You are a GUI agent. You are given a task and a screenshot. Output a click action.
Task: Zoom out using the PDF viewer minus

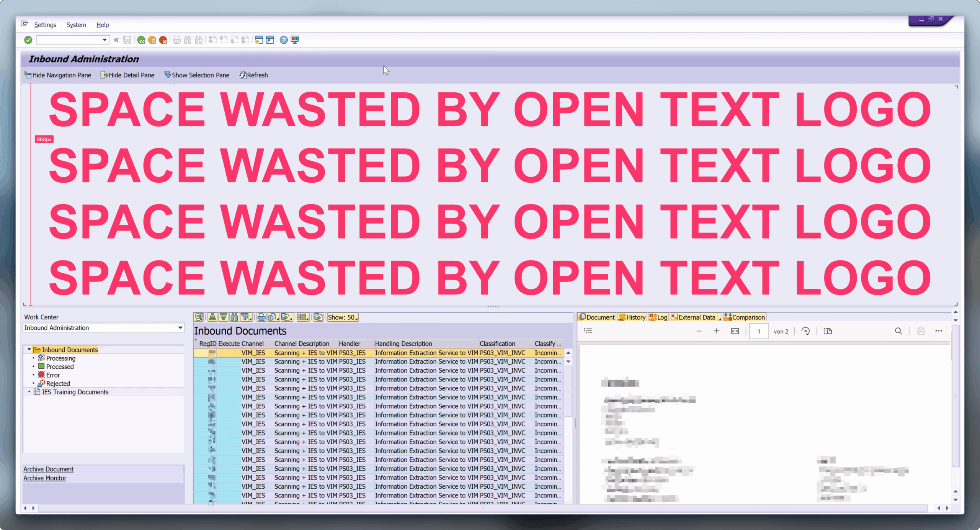click(x=699, y=331)
